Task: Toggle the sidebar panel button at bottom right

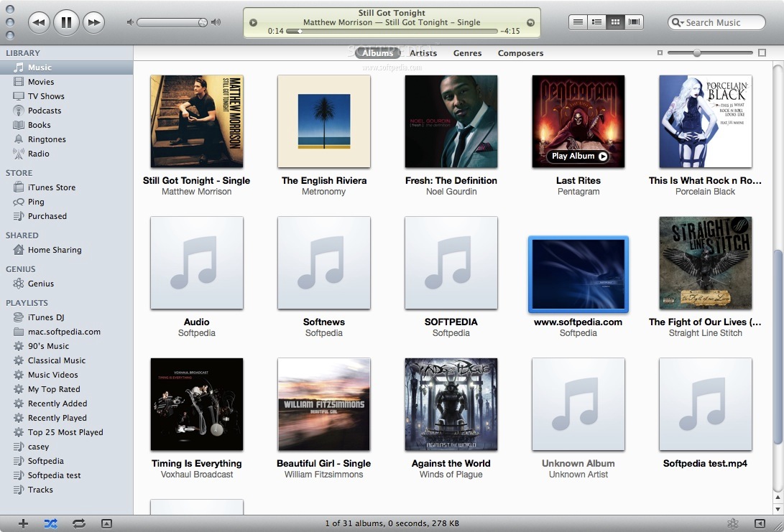Action: 760,523
